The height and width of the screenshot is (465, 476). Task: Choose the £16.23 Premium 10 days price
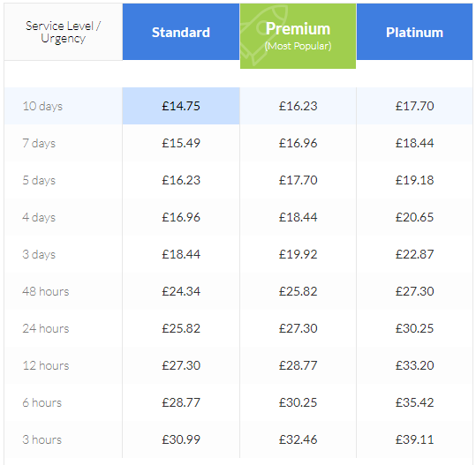tap(298, 106)
